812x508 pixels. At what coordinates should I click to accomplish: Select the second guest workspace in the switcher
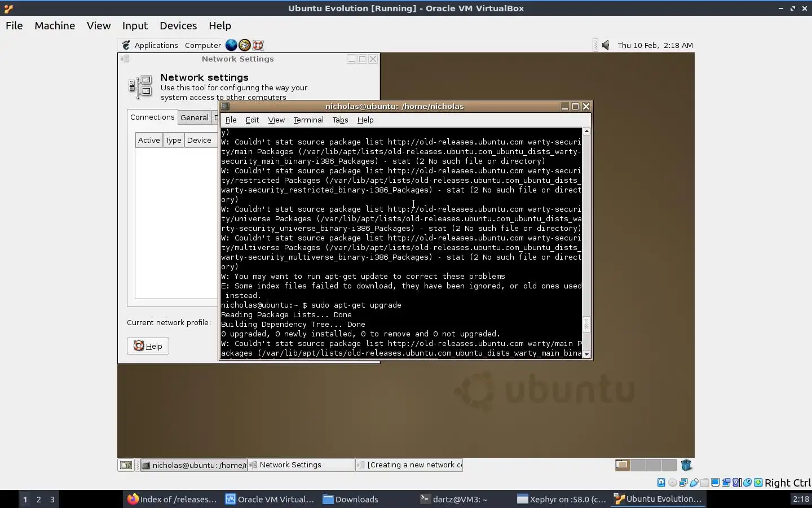coord(638,465)
